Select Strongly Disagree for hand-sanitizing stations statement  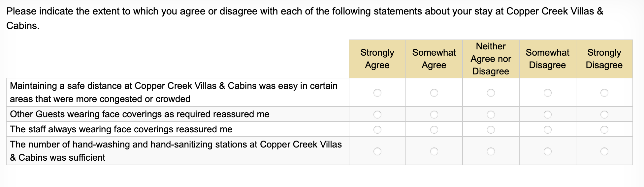[x=604, y=151]
